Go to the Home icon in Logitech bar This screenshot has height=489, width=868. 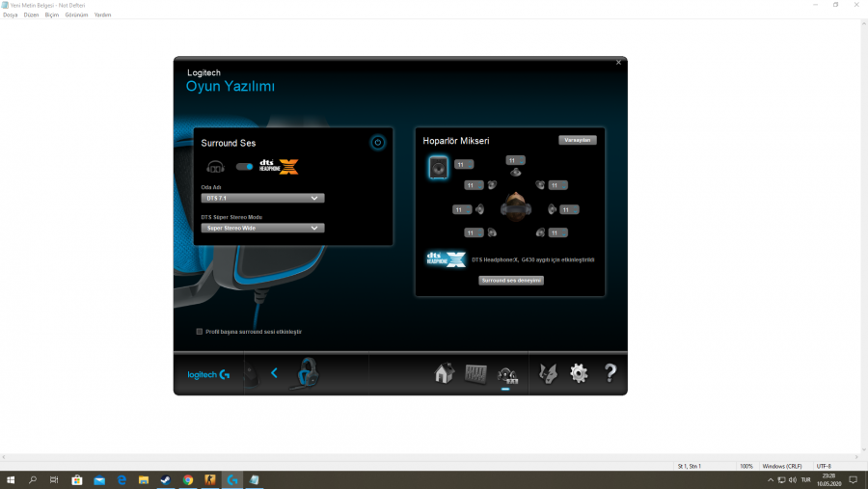tap(444, 374)
